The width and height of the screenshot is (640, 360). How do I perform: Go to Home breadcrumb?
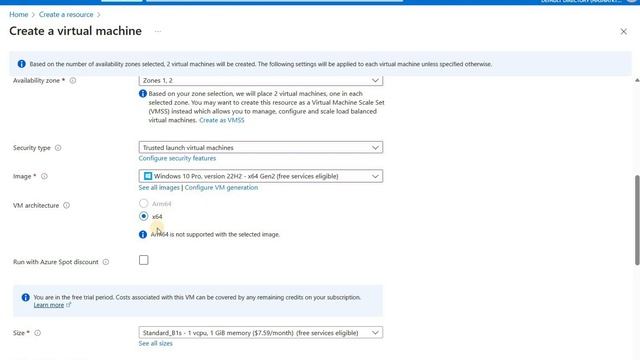(19, 14)
